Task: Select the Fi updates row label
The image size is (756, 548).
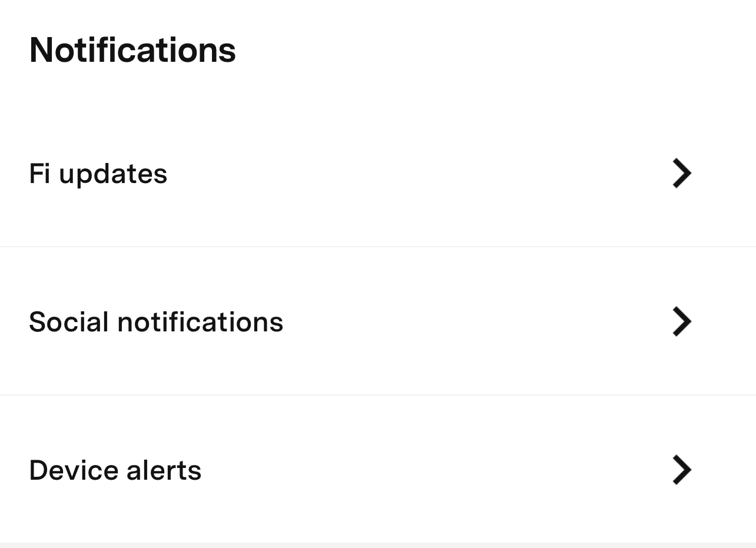Action: pyautogui.click(x=98, y=173)
